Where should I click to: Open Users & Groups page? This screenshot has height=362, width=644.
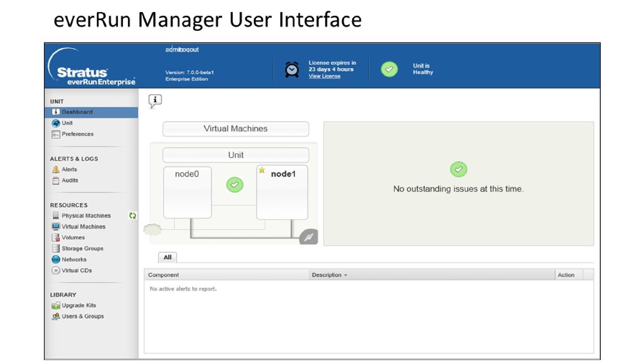(83, 316)
